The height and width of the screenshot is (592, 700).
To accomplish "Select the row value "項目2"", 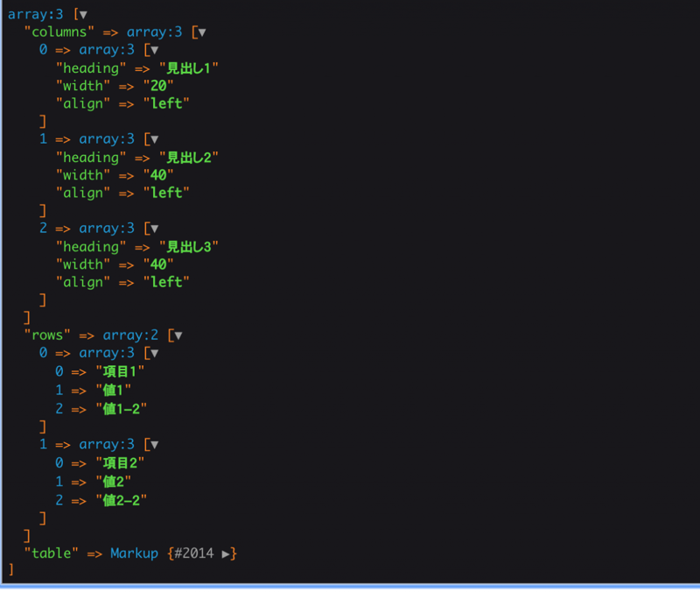I will click(x=119, y=462).
